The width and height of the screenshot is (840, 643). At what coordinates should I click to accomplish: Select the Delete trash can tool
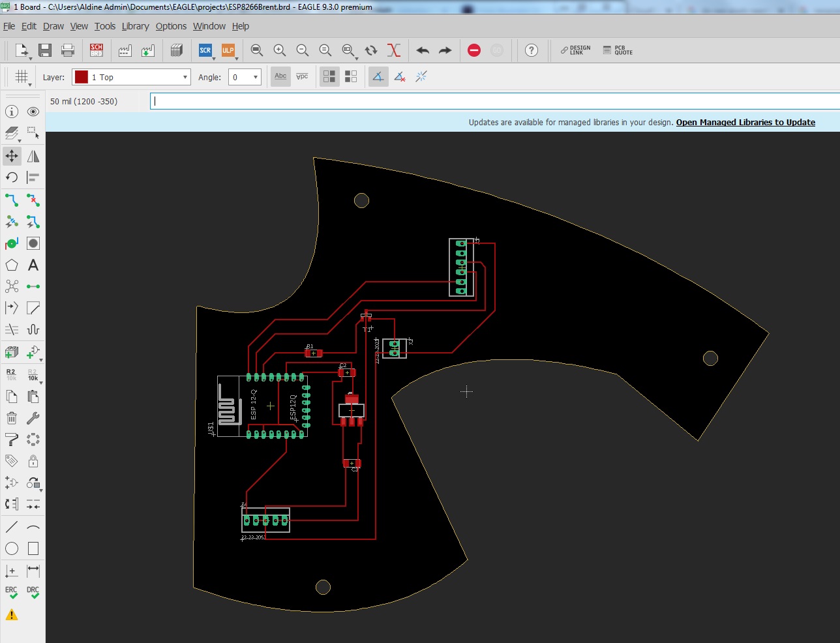click(x=12, y=418)
